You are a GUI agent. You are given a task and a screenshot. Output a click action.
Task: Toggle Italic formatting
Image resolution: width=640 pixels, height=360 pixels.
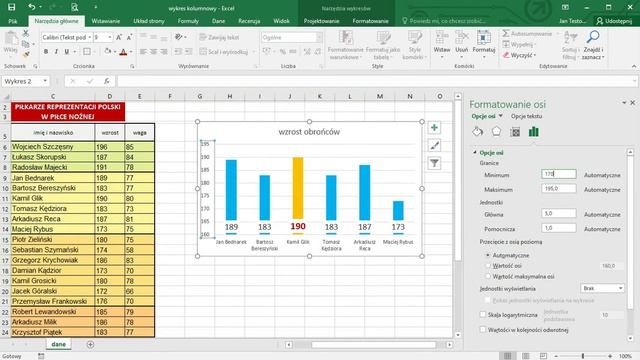[x=56, y=51]
